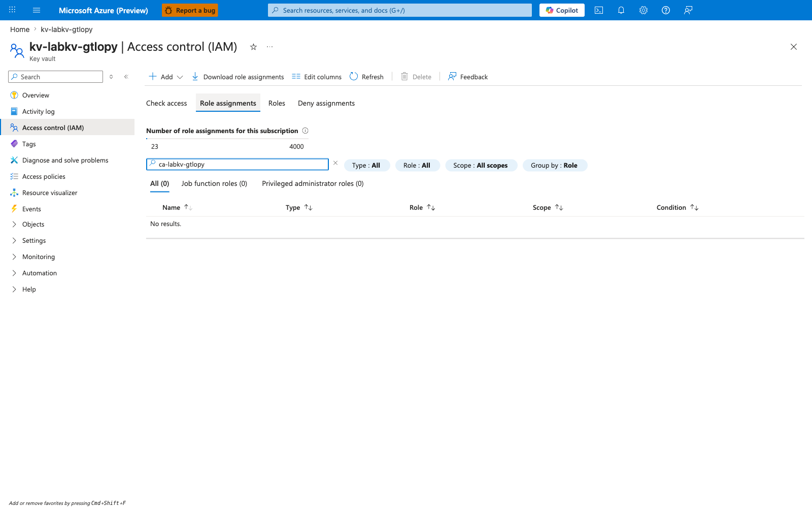Viewport: 812px width, 508px height.
Task: Clear the role assignment search filter
Action: [335, 163]
